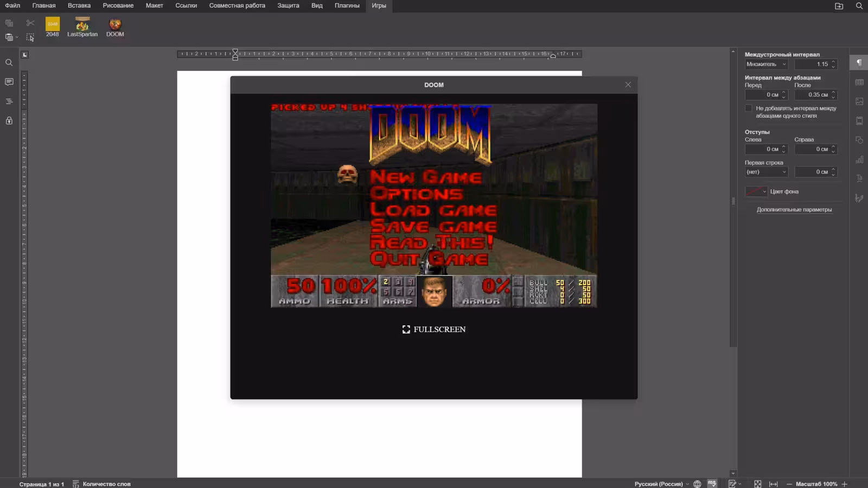Click the paste icon in toolbar
868x488 pixels.
click(9, 37)
